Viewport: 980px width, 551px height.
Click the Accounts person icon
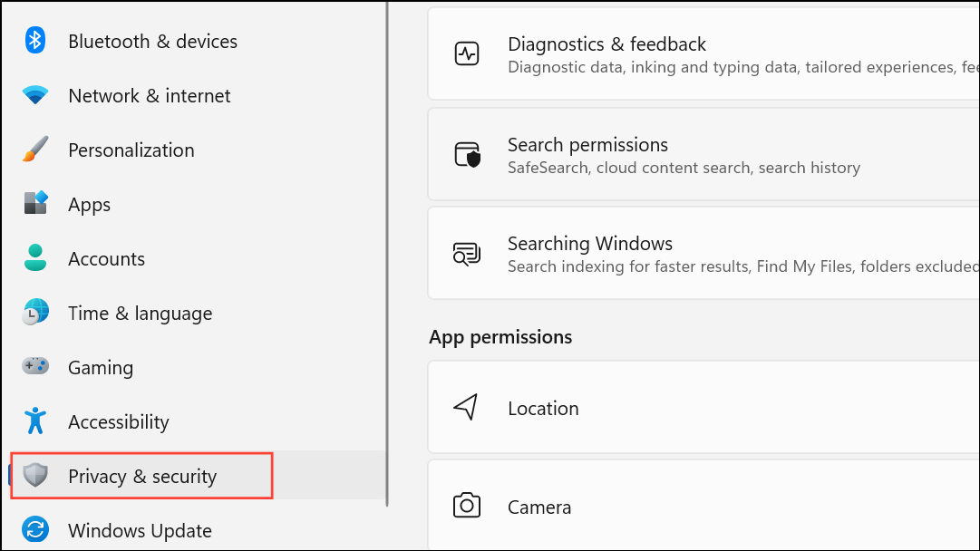[x=35, y=258]
